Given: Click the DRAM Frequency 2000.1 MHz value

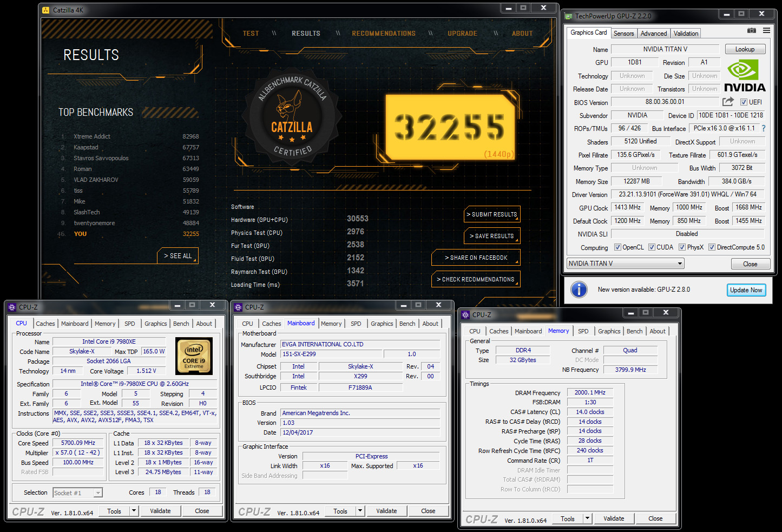Looking at the screenshot, I should point(590,392).
